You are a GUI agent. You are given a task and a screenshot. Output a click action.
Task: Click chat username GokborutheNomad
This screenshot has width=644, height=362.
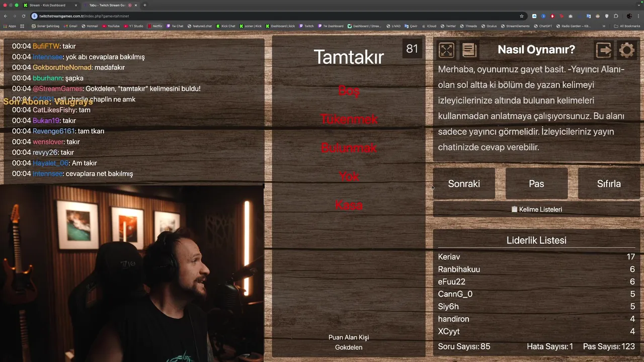[62, 67]
